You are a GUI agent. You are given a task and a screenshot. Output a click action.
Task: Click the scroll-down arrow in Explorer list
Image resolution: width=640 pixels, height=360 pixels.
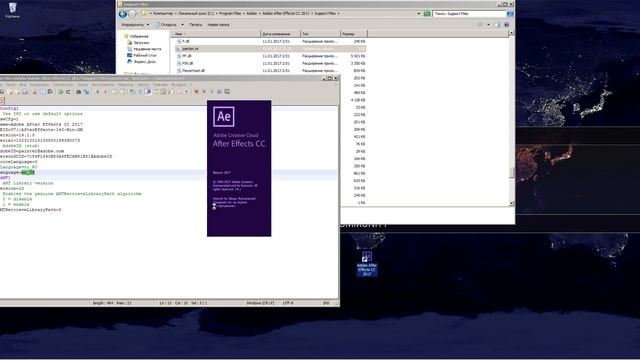[x=512, y=203]
